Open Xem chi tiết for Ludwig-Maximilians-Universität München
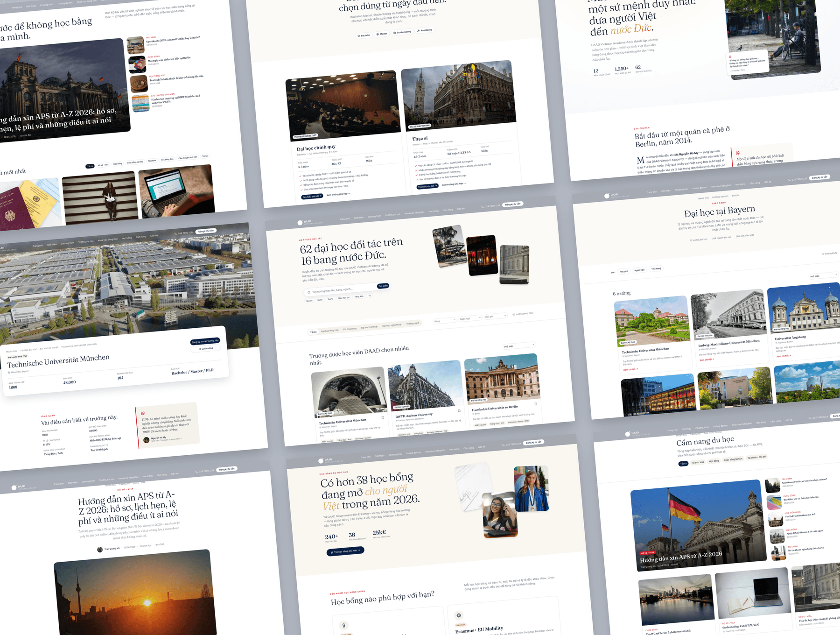The image size is (840, 635). 707,360
